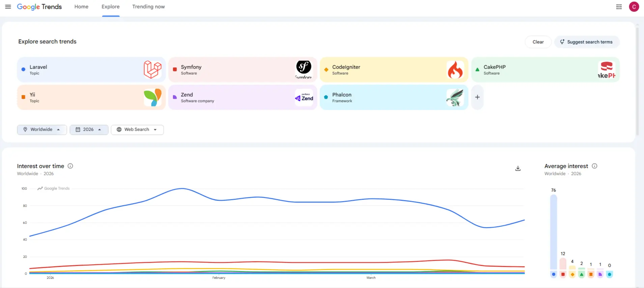The height and width of the screenshot is (288, 644).
Task: Click the CakePHP green triangle marker
Action: (x=477, y=70)
